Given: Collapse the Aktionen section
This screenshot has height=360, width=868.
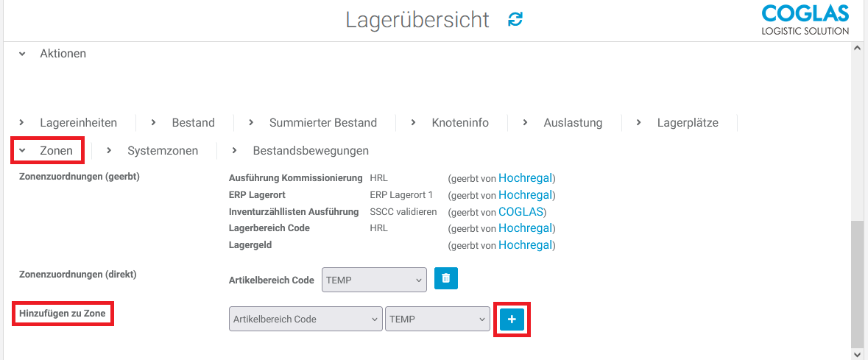Looking at the screenshot, I should coord(54,54).
